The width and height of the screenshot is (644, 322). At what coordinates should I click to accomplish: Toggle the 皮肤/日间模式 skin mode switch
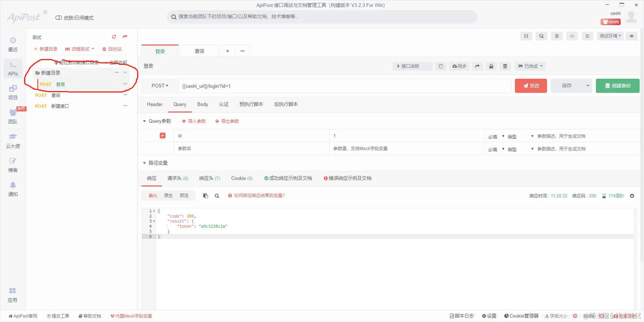(x=58, y=18)
